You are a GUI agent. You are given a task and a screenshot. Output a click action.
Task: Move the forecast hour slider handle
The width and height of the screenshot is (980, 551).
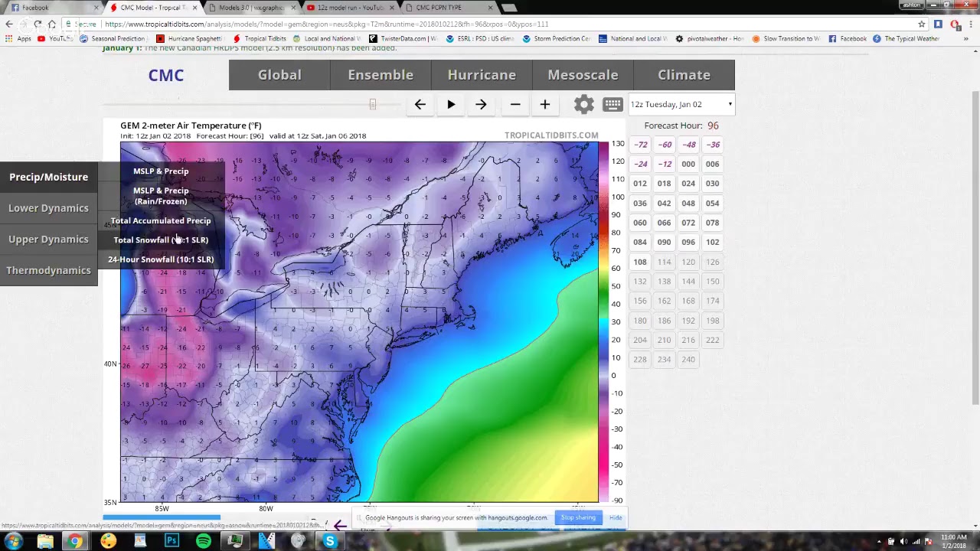[373, 104]
